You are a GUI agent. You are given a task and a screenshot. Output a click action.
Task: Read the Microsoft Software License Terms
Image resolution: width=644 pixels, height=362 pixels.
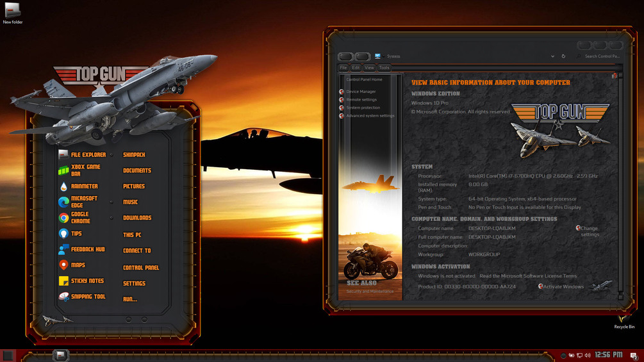click(x=528, y=276)
